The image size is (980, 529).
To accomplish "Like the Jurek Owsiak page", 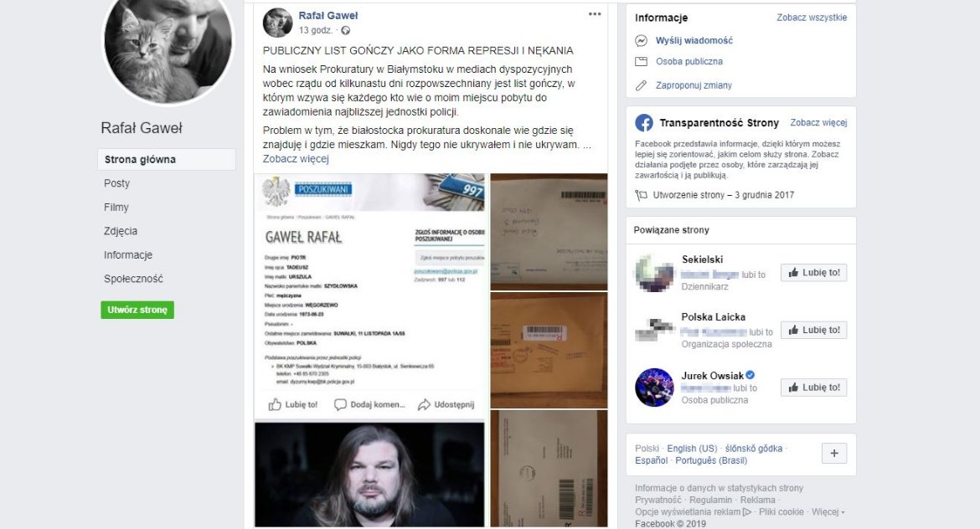I will (x=814, y=388).
